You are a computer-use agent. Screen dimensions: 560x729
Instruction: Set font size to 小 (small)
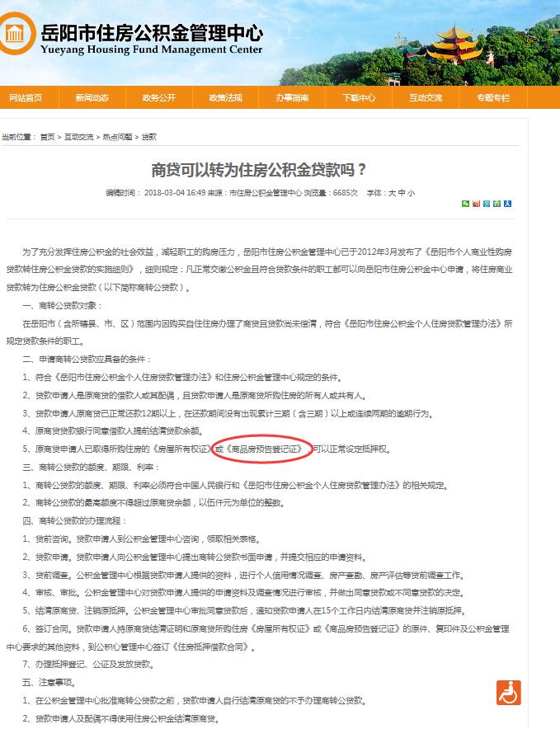click(x=411, y=193)
